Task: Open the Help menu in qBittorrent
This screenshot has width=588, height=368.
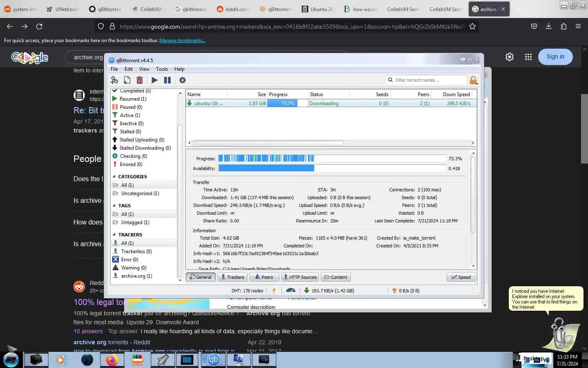Action: [x=179, y=69]
